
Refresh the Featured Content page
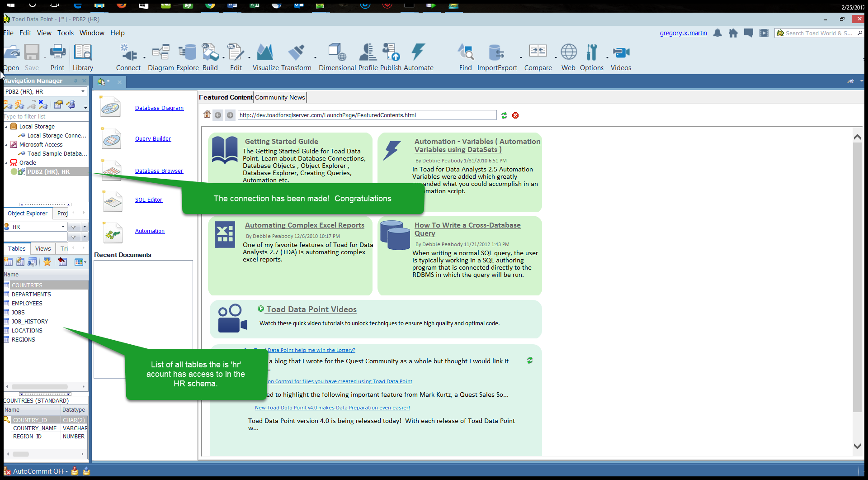pyautogui.click(x=504, y=115)
